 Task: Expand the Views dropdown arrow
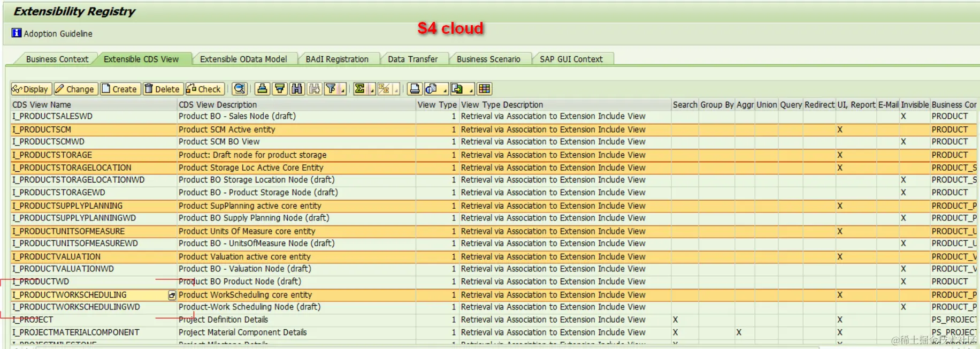[x=444, y=89]
